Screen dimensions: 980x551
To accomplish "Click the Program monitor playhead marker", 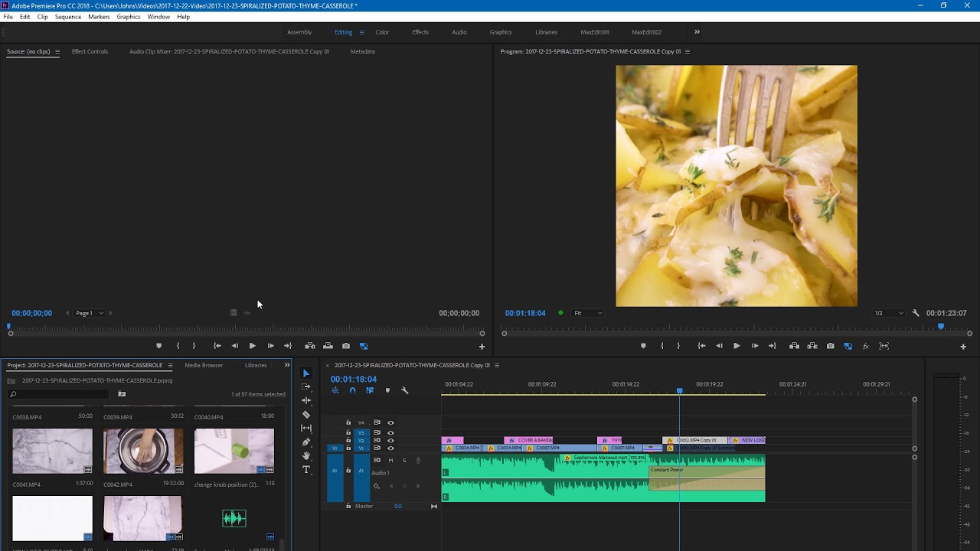I will [941, 327].
